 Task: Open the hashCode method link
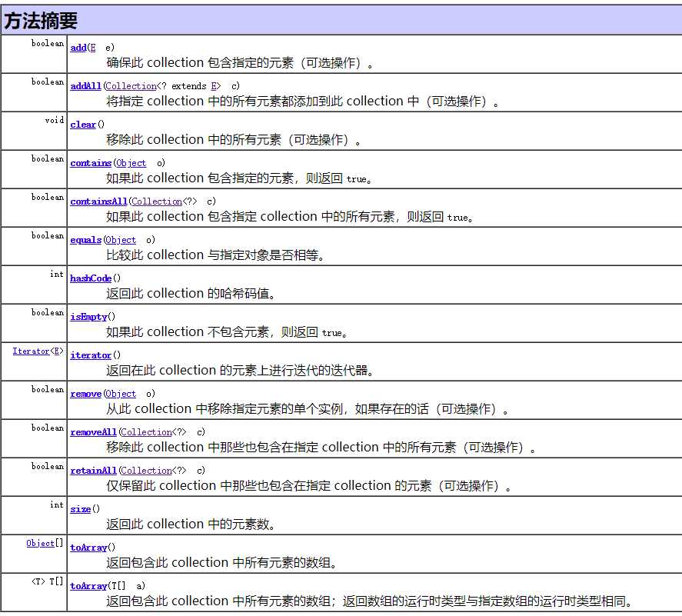(91, 278)
